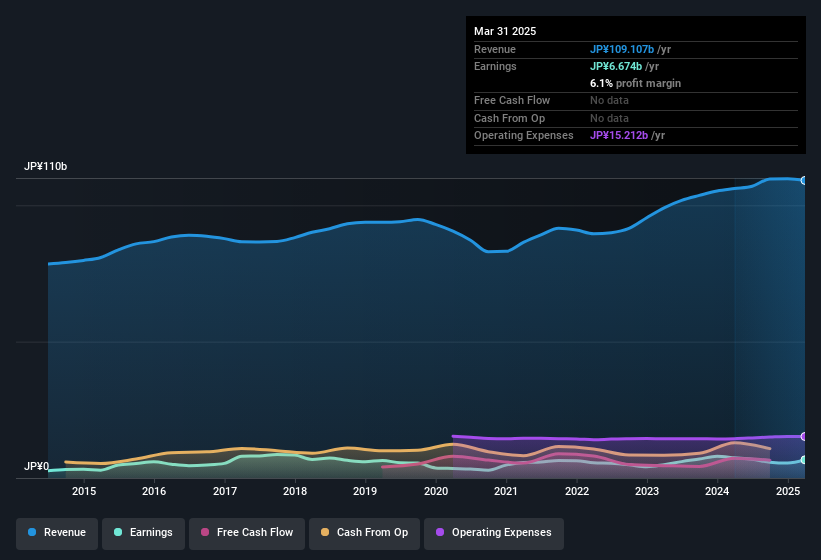This screenshot has width=821, height=560.
Task: Click the 2020 x-axis label
Action: (436, 491)
